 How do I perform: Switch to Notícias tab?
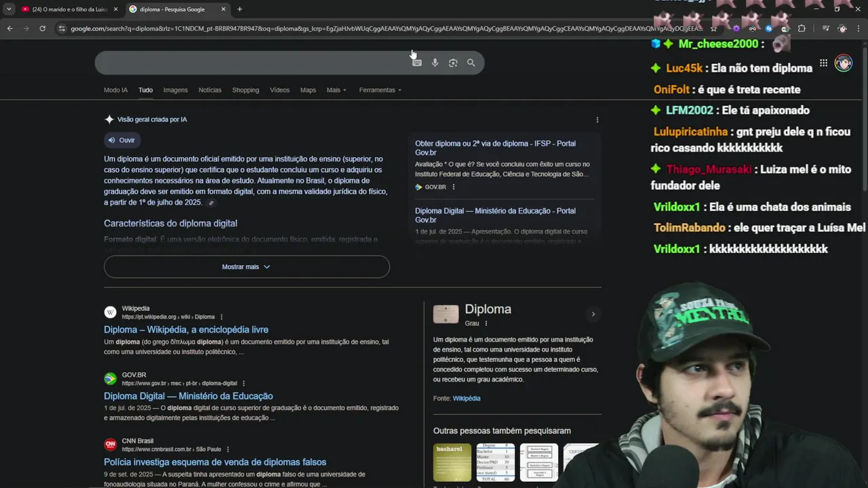point(210,90)
